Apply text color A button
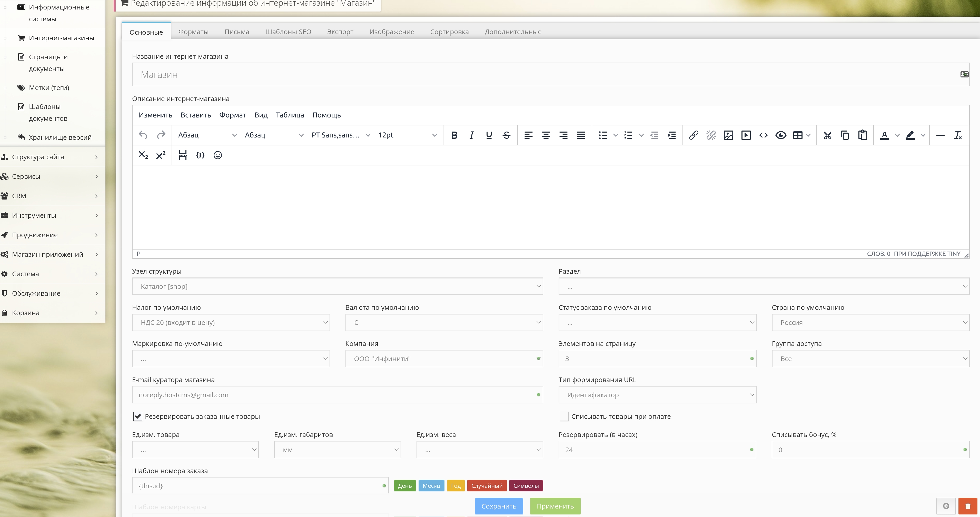Image resolution: width=980 pixels, height=517 pixels. tap(885, 135)
